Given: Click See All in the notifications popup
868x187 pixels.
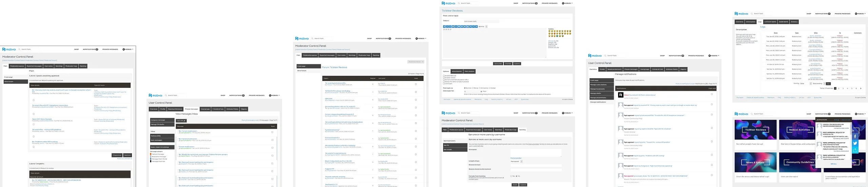Looking at the screenshot, I should pos(833,164).
